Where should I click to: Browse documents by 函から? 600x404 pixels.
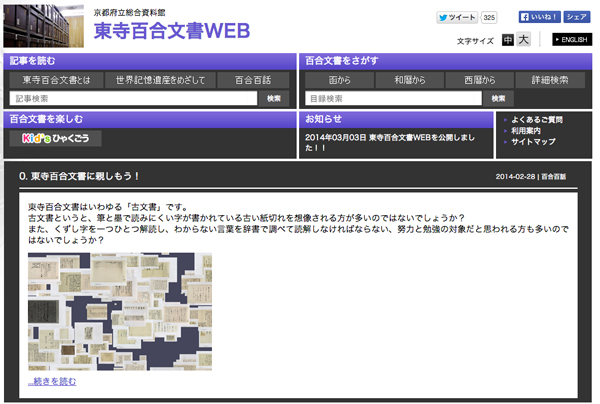click(x=339, y=79)
